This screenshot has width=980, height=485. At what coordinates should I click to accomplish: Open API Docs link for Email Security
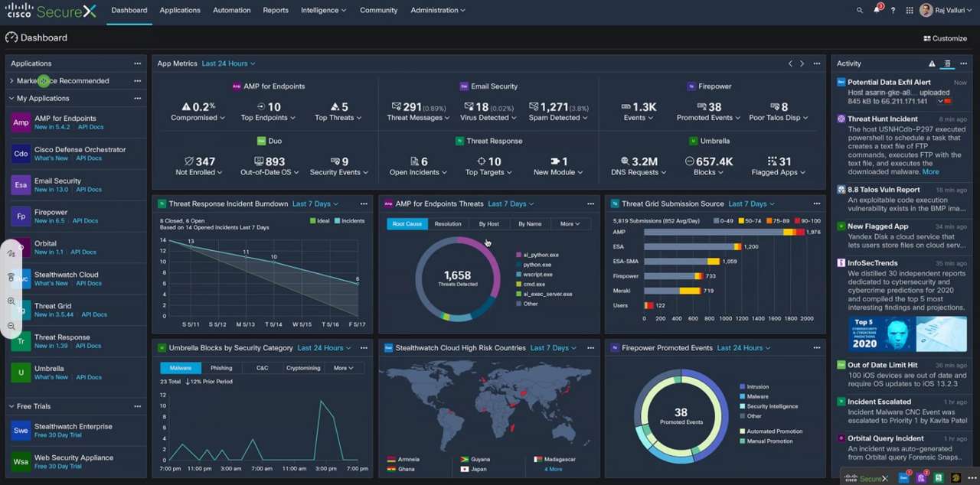[x=89, y=190]
